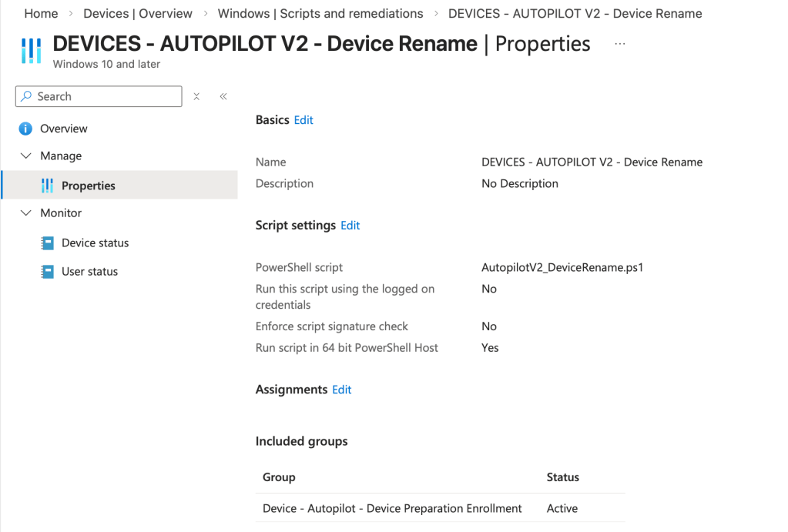This screenshot has width=788, height=532.
Task: Open Windows | Scripts and remediations breadcrumb
Action: tap(320, 14)
